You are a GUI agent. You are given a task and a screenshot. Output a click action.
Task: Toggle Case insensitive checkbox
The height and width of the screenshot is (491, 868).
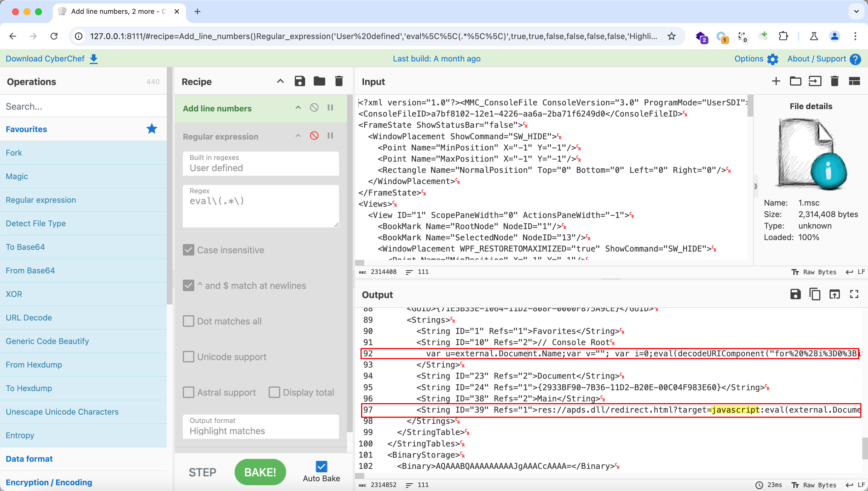click(188, 250)
